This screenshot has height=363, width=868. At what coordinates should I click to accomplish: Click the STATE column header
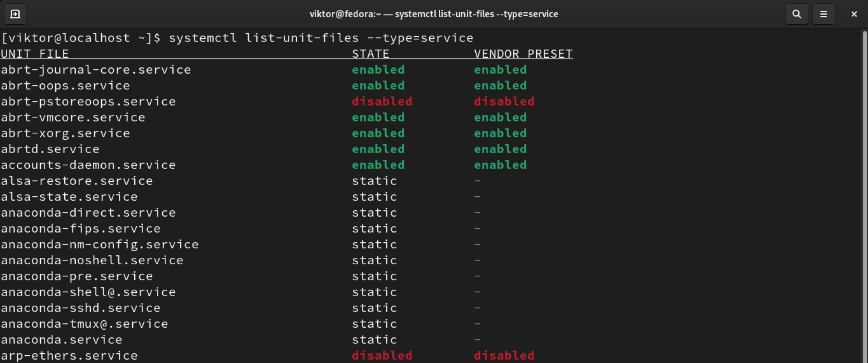click(370, 54)
